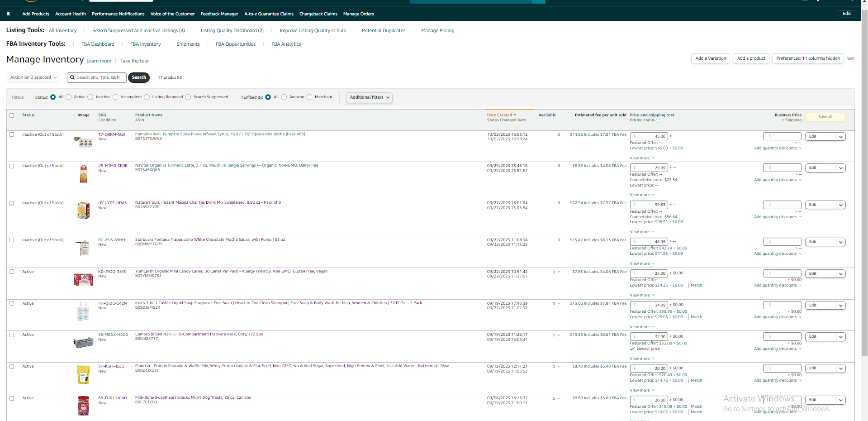Open the Starbucks Fontana sauce thumbnail
This screenshot has width=868, height=421.
tap(83, 248)
